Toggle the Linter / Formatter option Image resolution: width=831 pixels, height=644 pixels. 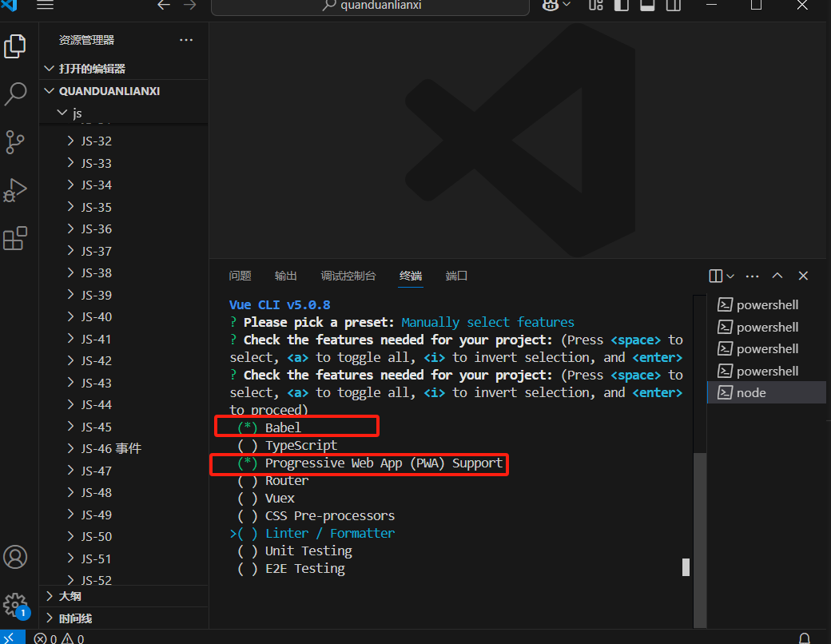point(312,533)
